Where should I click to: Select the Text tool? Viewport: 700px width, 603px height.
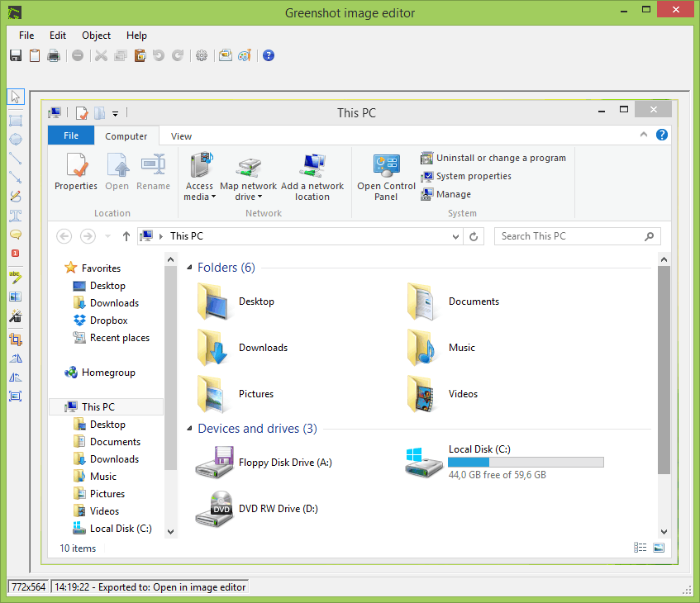tap(15, 216)
